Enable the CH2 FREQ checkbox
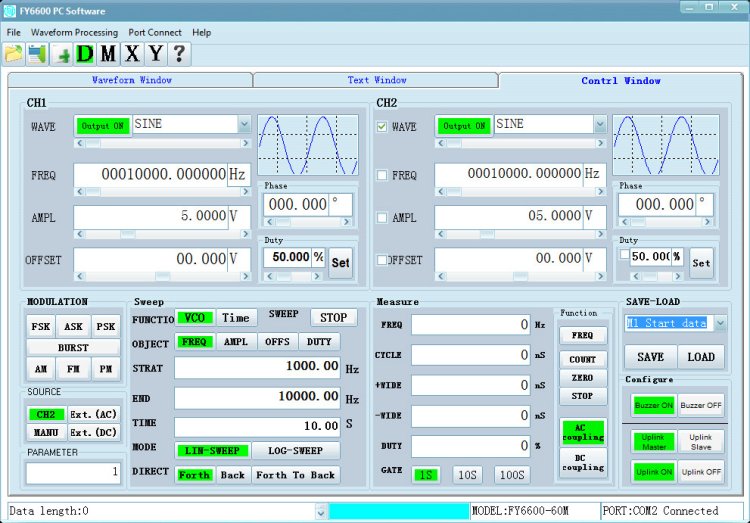Image resolution: width=750 pixels, height=523 pixels. (x=382, y=176)
